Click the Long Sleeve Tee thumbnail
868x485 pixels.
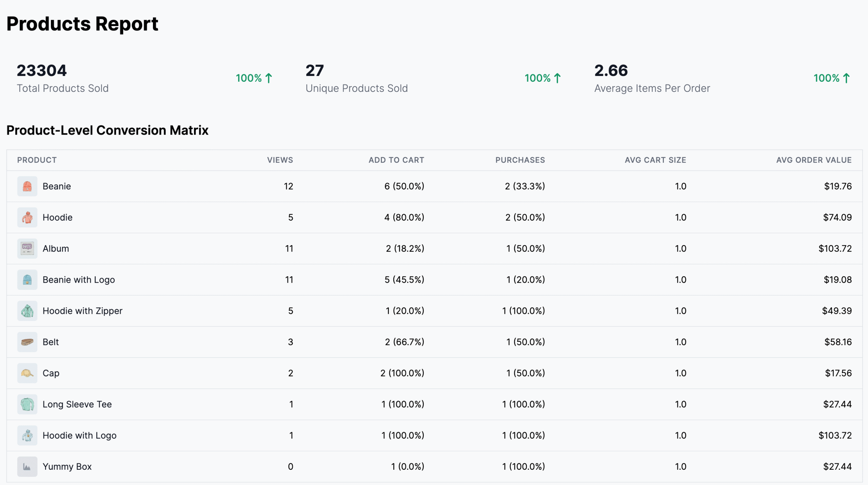tap(27, 404)
